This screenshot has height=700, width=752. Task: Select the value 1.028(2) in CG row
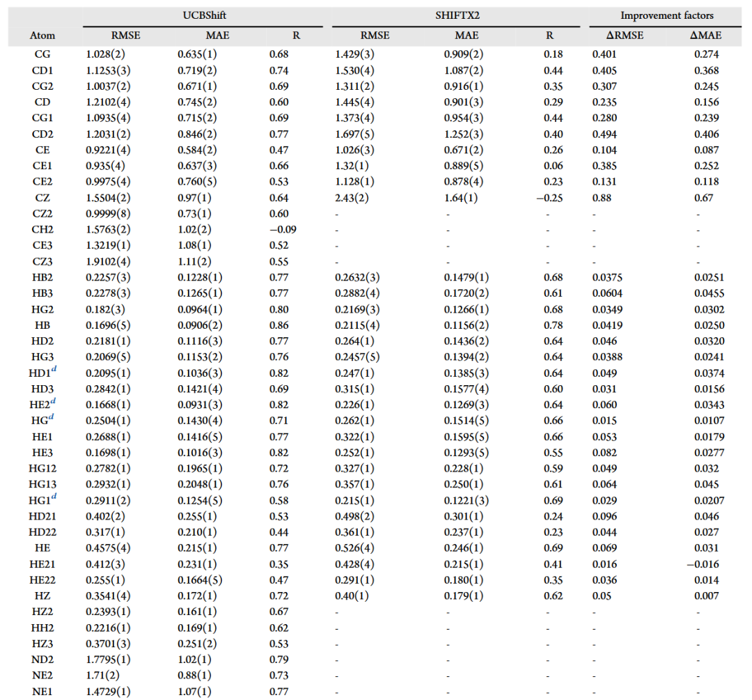pyautogui.click(x=106, y=54)
